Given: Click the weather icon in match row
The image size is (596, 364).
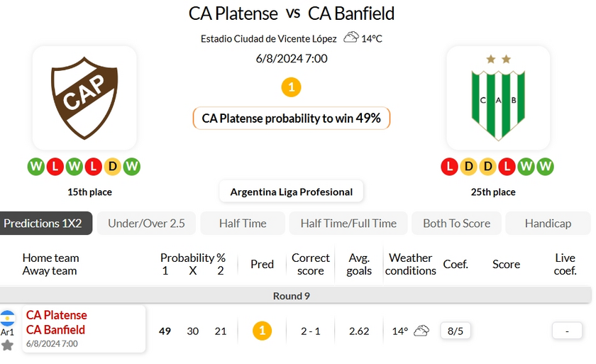Looking at the screenshot, I should (421, 331).
